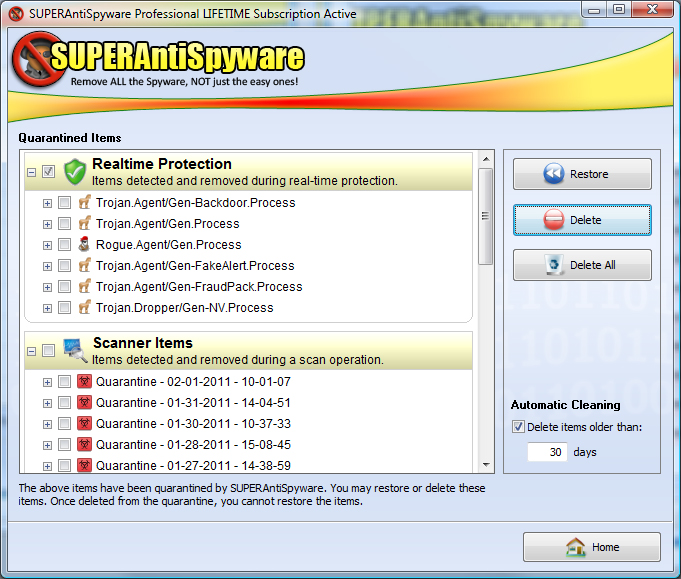Tick checkbox for Rogue.Agent/Gen.Process
Viewport: 681px width, 579px height.
pyautogui.click(x=64, y=245)
